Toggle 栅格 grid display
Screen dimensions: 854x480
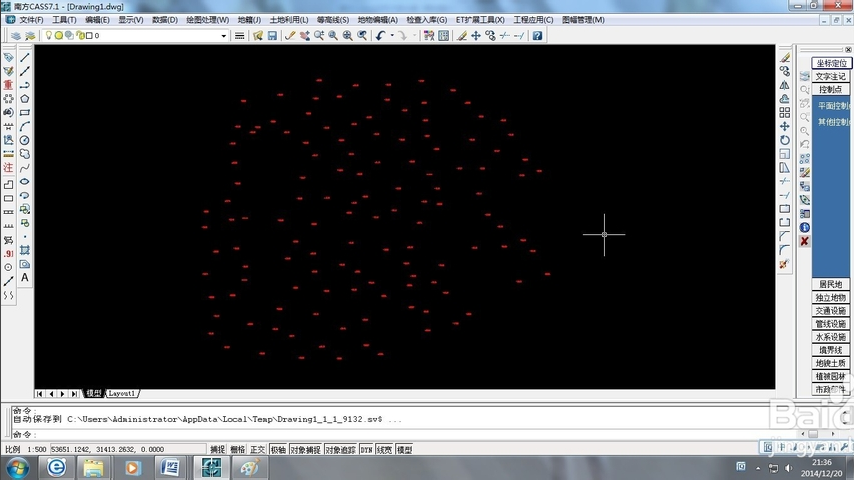pyautogui.click(x=237, y=449)
